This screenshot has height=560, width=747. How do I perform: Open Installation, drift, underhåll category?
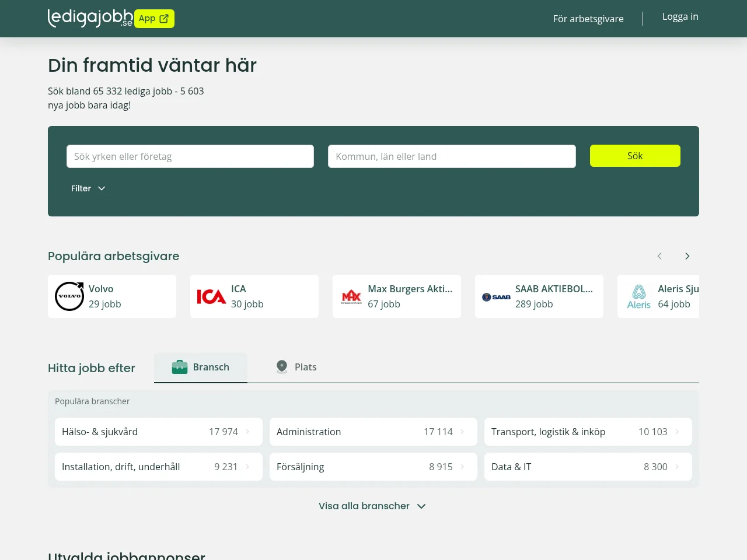coord(159,467)
